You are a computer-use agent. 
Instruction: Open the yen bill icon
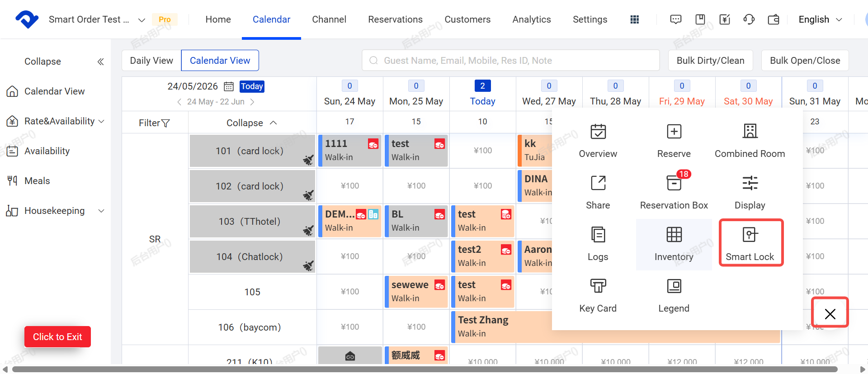coord(725,19)
